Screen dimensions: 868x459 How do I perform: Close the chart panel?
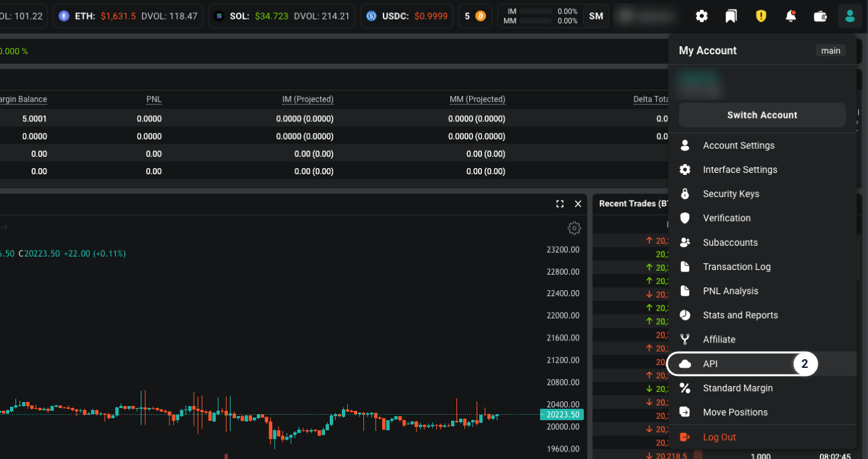point(578,204)
